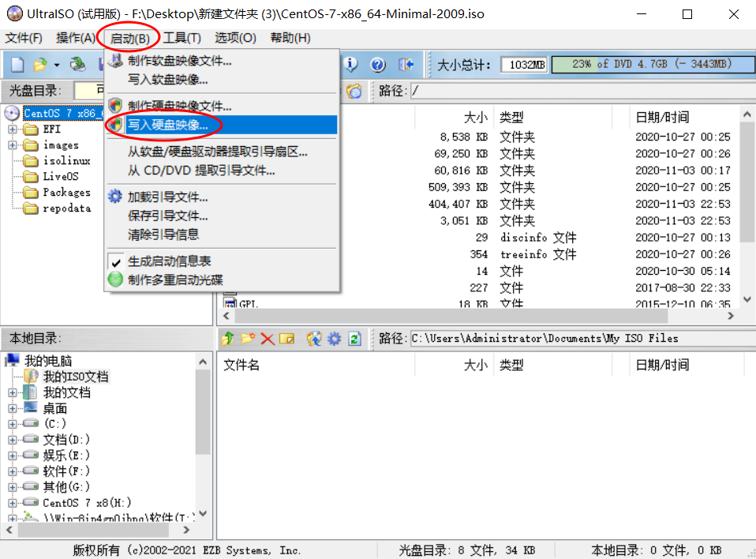The height and width of the screenshot is (559, 756).
Task: Choose 从 CD/DVD 提取引导文件... entry
Action: 223,171
